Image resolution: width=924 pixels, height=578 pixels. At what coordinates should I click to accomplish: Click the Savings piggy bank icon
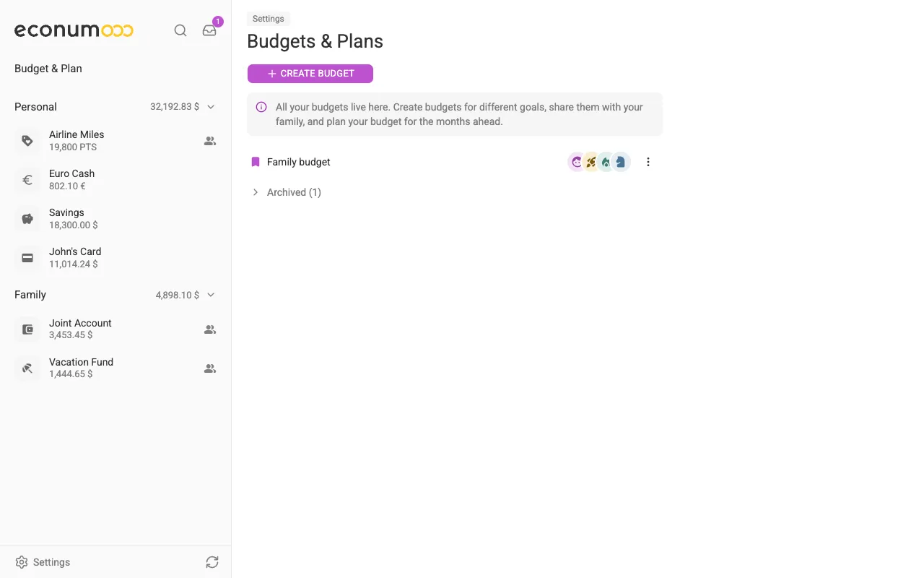tap(27, 219)
